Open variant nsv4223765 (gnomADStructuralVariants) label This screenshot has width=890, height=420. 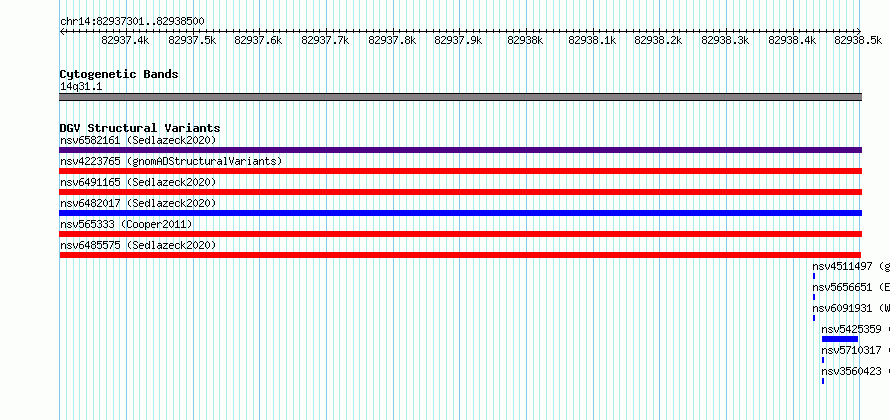[x=171, y=161]
